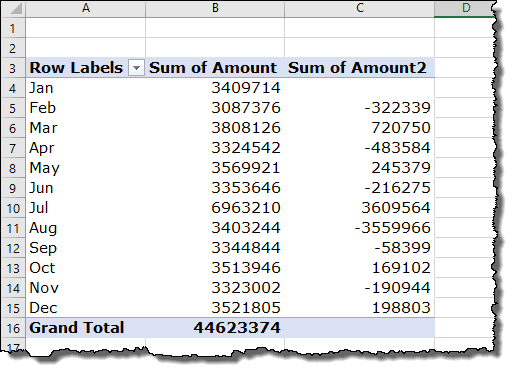The height and width of the screenshot is (372, 514).
Task: Select row 2 header
Action: pos(13,48)
